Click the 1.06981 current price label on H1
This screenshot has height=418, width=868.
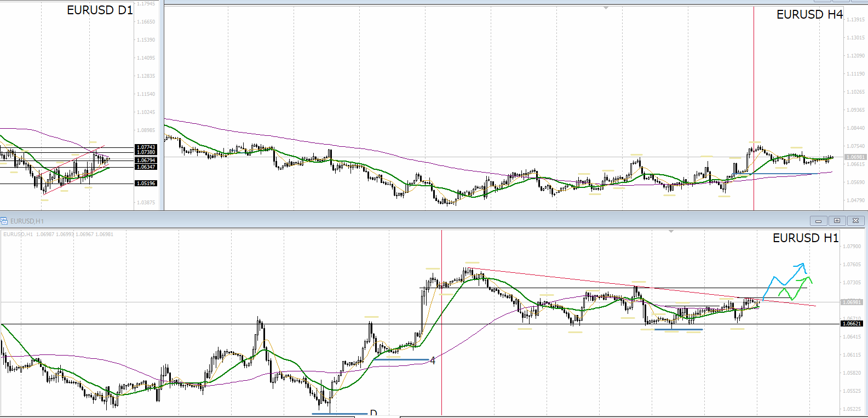coord(852,302)
